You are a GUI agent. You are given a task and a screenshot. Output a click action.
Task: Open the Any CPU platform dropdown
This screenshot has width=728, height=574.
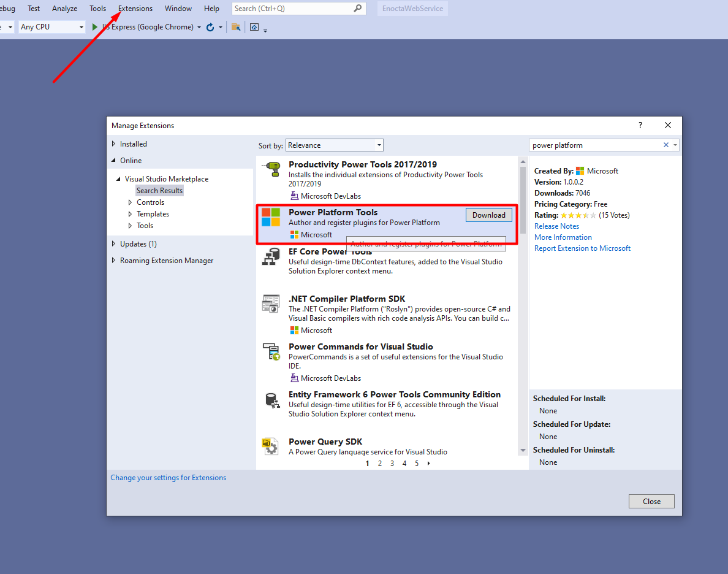pos(52,27)
